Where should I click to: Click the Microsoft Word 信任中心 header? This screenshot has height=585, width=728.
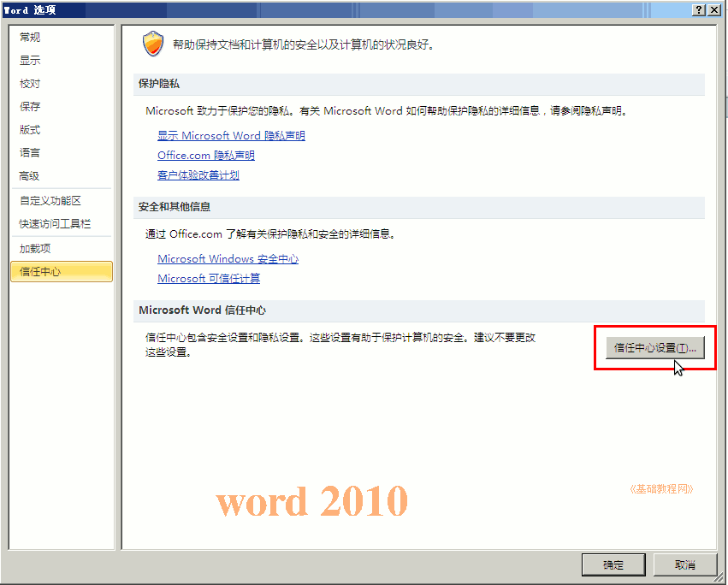pyautogui.click(x=419, y=310)
